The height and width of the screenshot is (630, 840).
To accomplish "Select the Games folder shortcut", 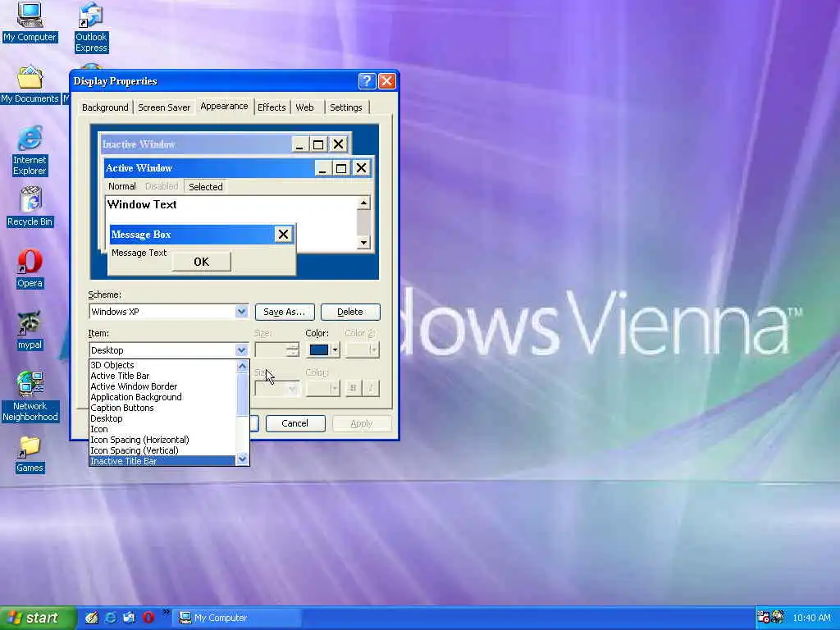I will pos(30,454).
